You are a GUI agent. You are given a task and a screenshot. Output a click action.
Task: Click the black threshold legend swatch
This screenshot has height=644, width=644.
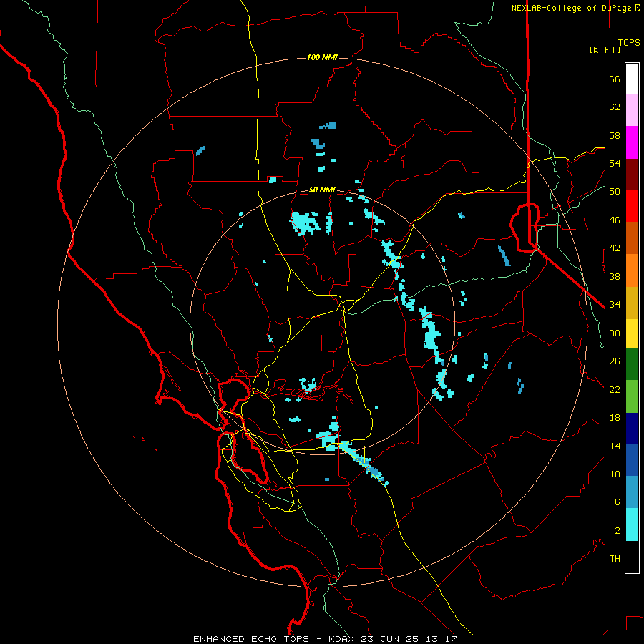point(632,557)
